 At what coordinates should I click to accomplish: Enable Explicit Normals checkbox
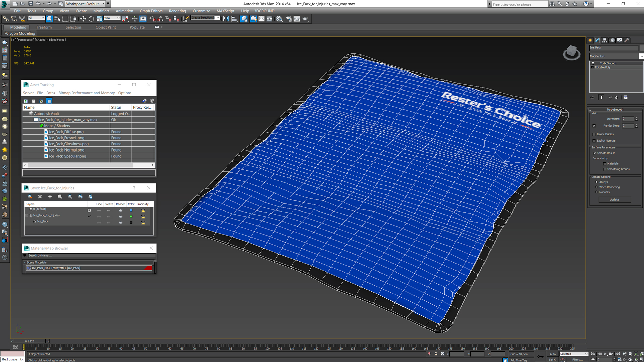pyautogui.click(x=594, y=141)
